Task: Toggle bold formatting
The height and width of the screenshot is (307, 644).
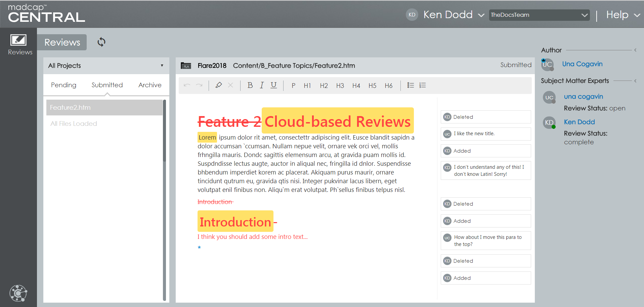Action: (250, 85)
